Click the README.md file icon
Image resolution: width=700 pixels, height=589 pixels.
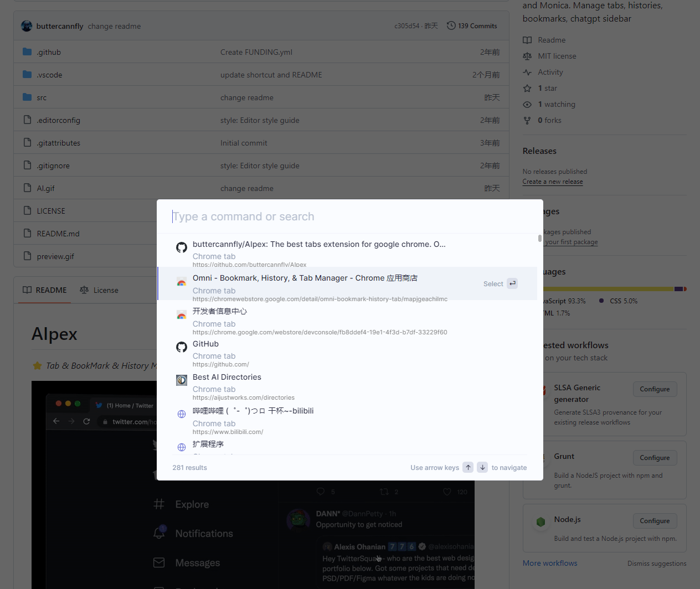27,234
